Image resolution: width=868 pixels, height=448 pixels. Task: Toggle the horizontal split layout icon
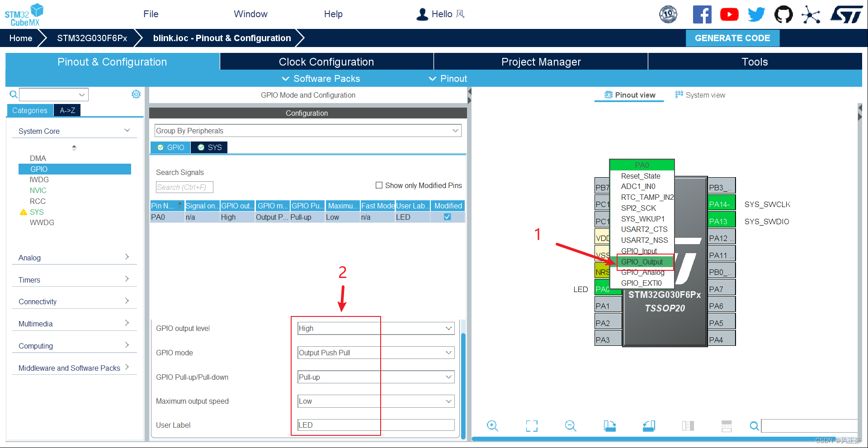click(x=726, y=426)
